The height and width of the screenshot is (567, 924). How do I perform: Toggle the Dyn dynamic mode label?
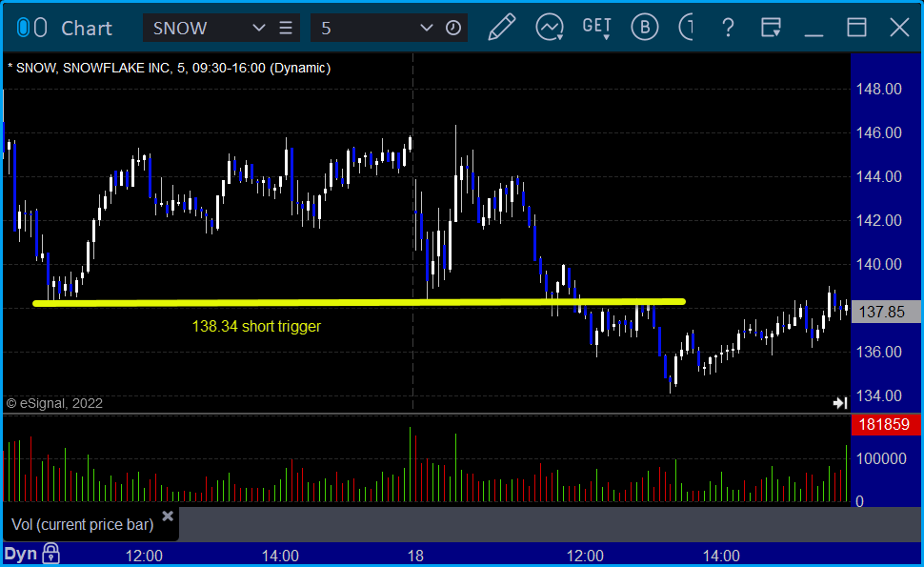pos(21,554)
